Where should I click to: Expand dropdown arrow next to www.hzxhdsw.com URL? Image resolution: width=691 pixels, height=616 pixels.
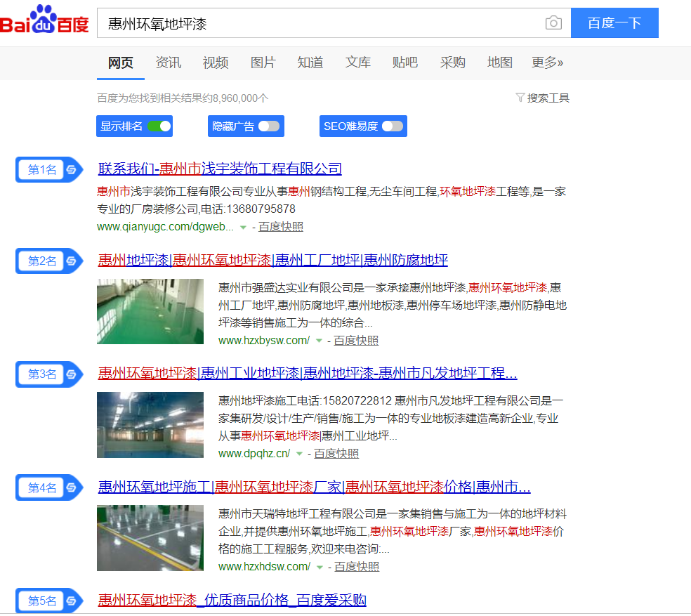click(320, 567)
